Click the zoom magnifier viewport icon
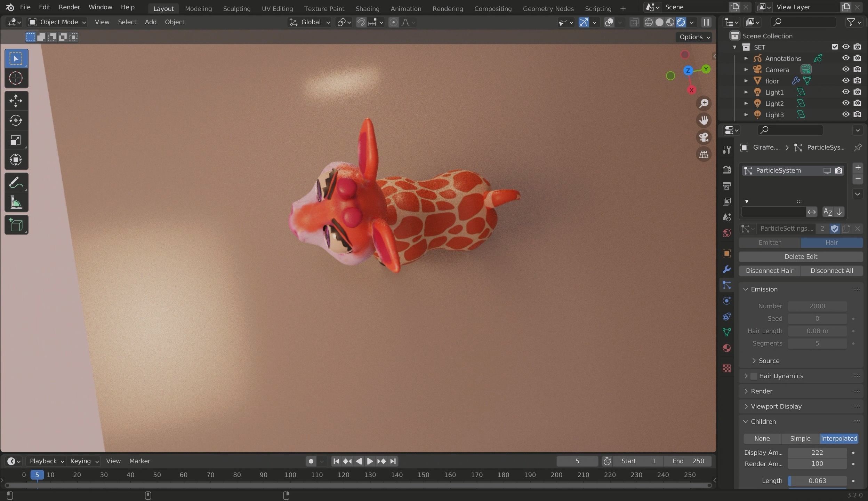 coord(704,103)
